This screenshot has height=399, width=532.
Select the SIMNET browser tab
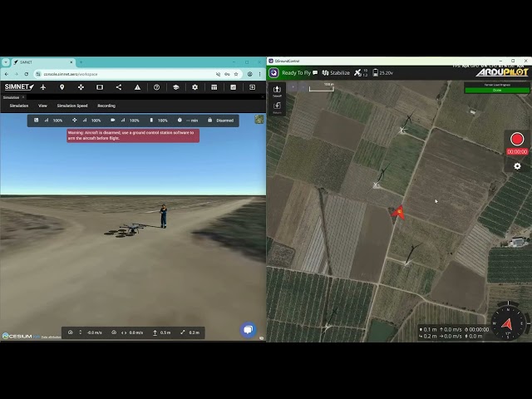42,62
